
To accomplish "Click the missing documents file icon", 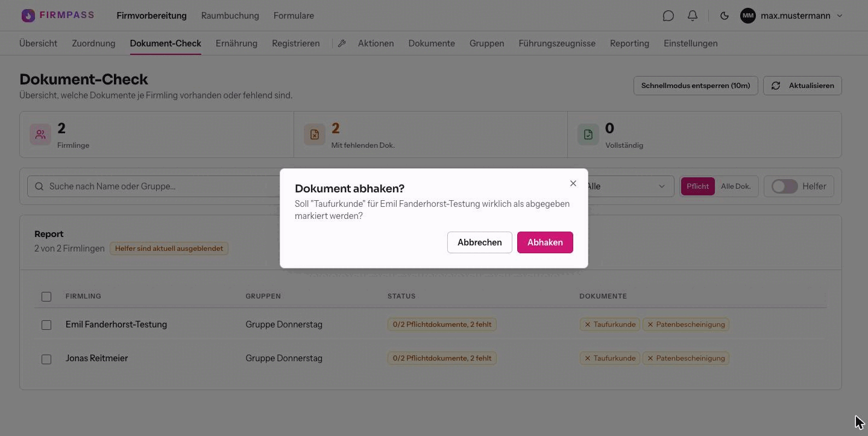I will [x=315, y=134].
